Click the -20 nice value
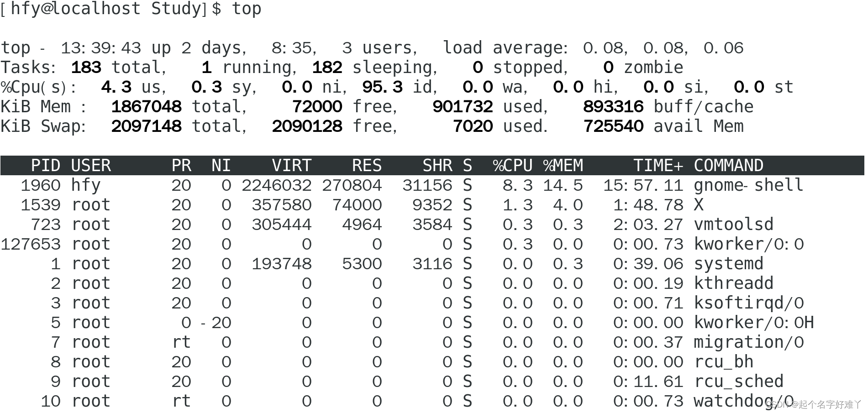This screenshot has width=868, height=413. point(216,323)
